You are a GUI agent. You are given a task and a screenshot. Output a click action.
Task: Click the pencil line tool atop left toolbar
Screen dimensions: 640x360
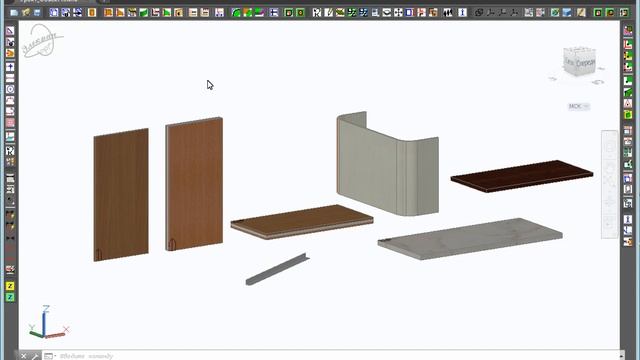(x=10, y=31)
